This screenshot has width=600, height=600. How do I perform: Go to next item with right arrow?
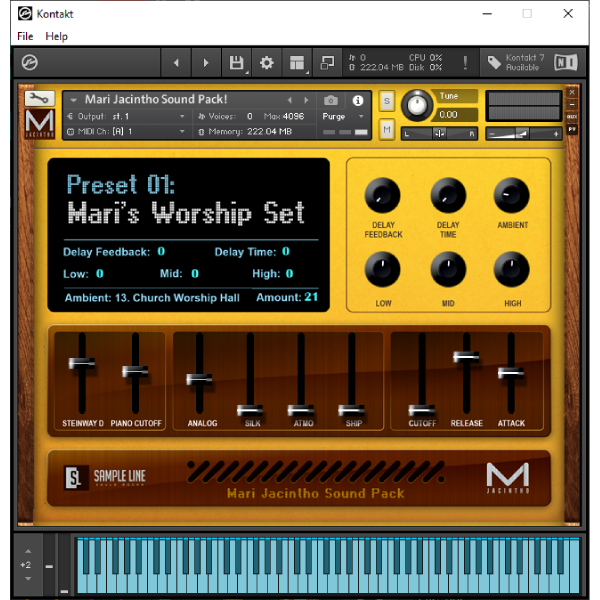click(x=206, y=63)
